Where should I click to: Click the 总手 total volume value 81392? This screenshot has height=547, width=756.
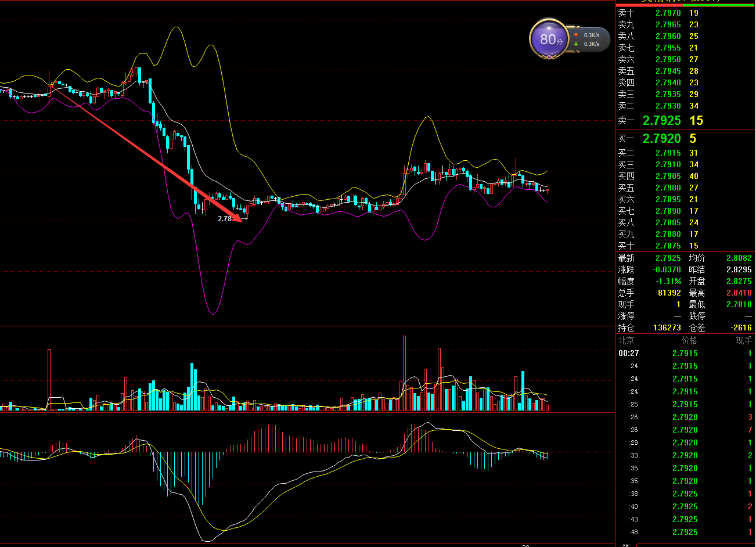(x=669, y=293)
